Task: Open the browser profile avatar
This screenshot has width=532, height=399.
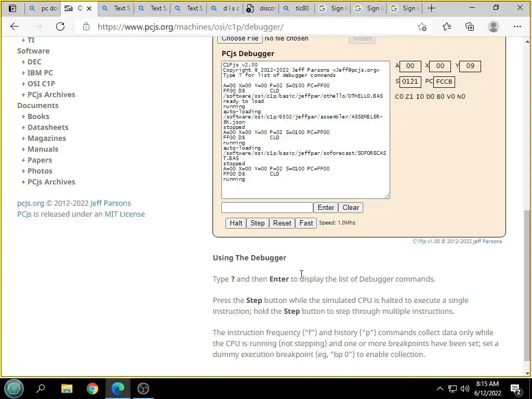Action: pyautogui.click(x=494, y=26)
